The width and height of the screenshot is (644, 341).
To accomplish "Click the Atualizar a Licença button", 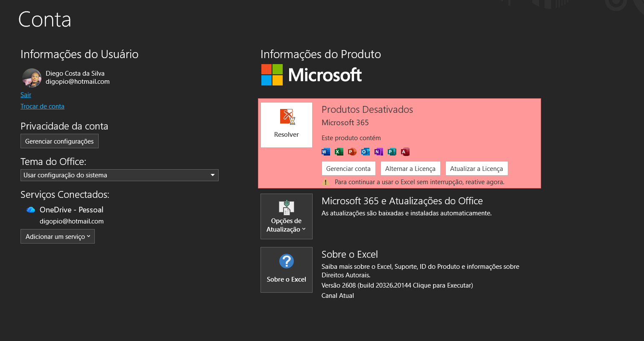I will 477,168.
